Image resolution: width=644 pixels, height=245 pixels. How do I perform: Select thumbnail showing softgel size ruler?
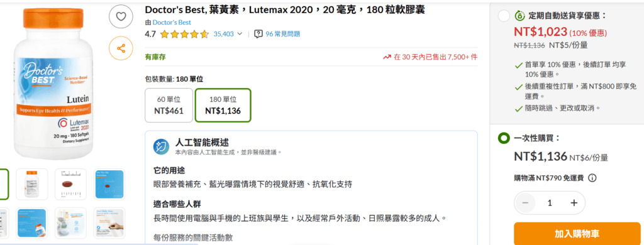pos(70,184)
